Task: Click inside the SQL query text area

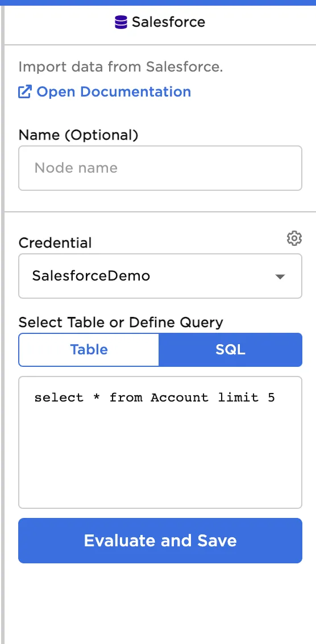Action: pyautogui.click(x=160, y=442)
